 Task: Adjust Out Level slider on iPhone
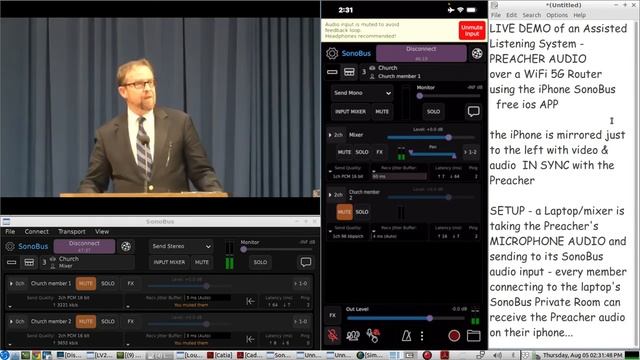[x=405, y=318]
